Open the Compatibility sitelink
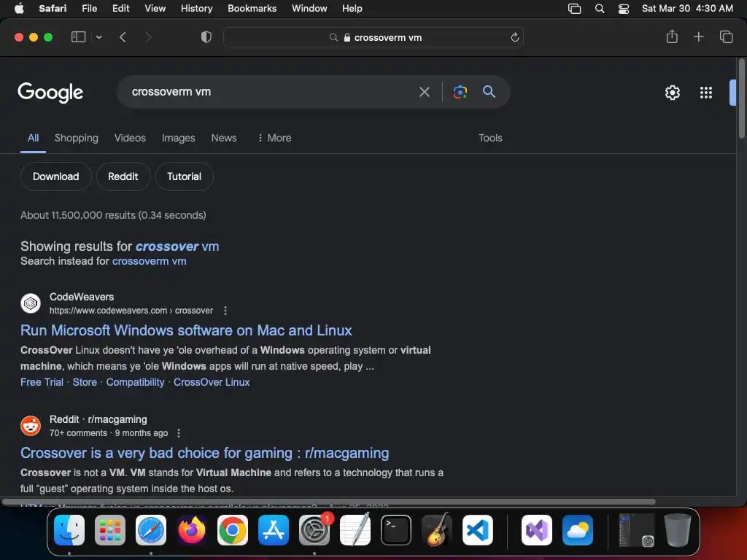This screenshot has height=560, width=747. pyautogui.click(x=135, y=382)
